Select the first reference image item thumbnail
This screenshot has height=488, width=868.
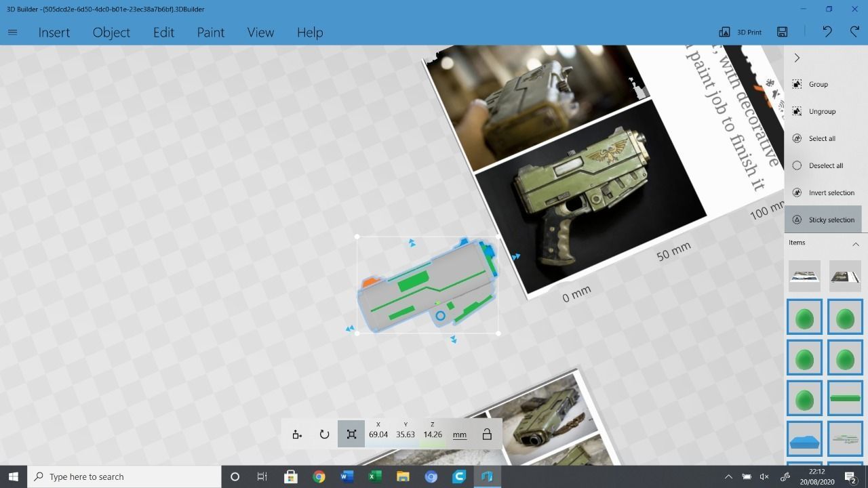[805, 276]
